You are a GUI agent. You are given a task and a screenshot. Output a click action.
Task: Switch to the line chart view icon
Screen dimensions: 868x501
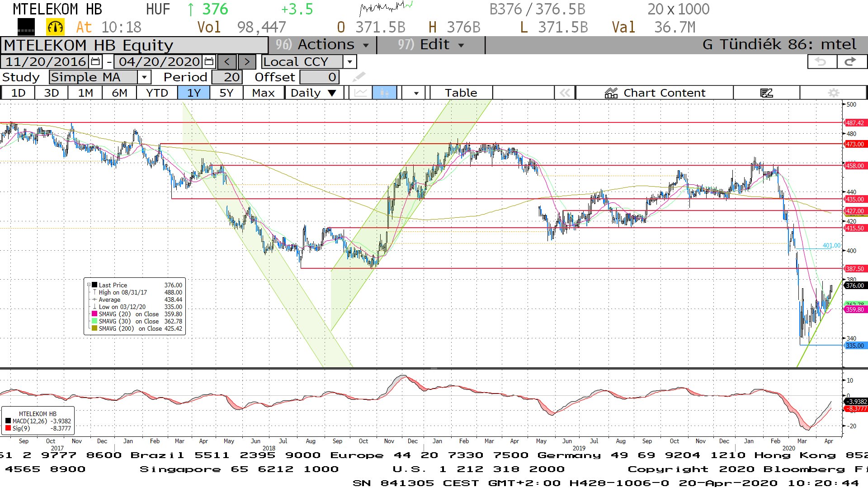click(360, 93)
